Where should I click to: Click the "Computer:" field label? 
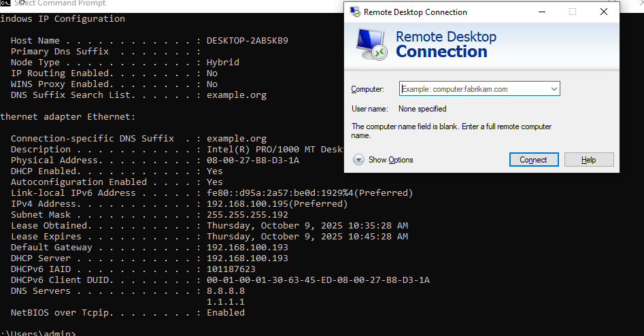367,89
